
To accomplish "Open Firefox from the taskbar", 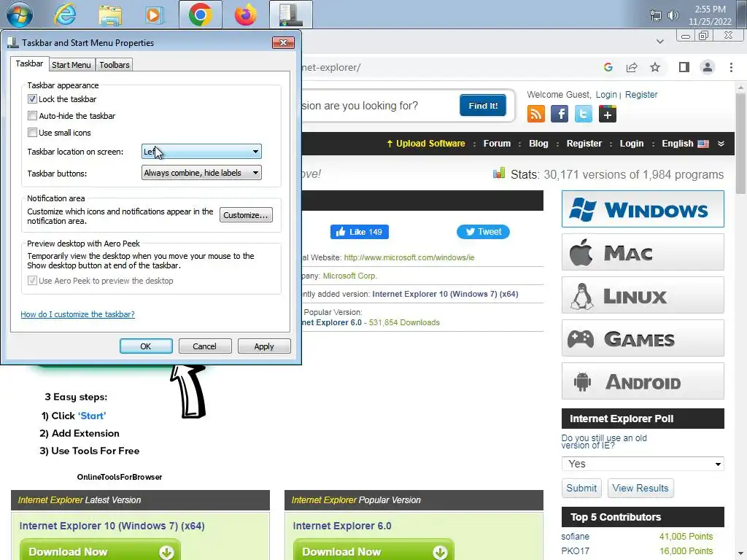I will [x=245, y=15].
